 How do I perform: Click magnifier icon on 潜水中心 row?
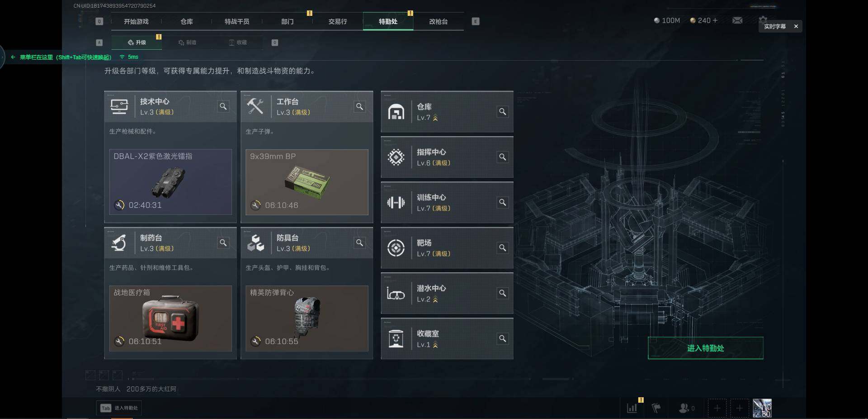[x=502, y=293]
